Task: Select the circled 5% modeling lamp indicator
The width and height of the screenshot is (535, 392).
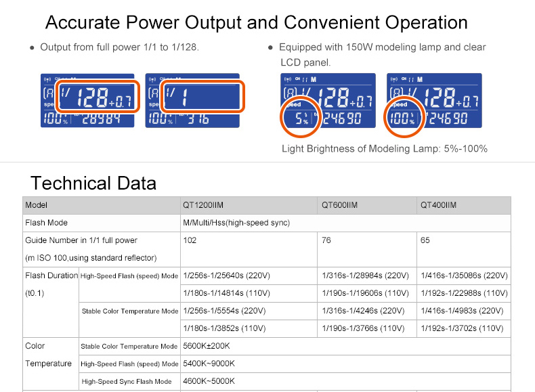Action: pos(297,117)
